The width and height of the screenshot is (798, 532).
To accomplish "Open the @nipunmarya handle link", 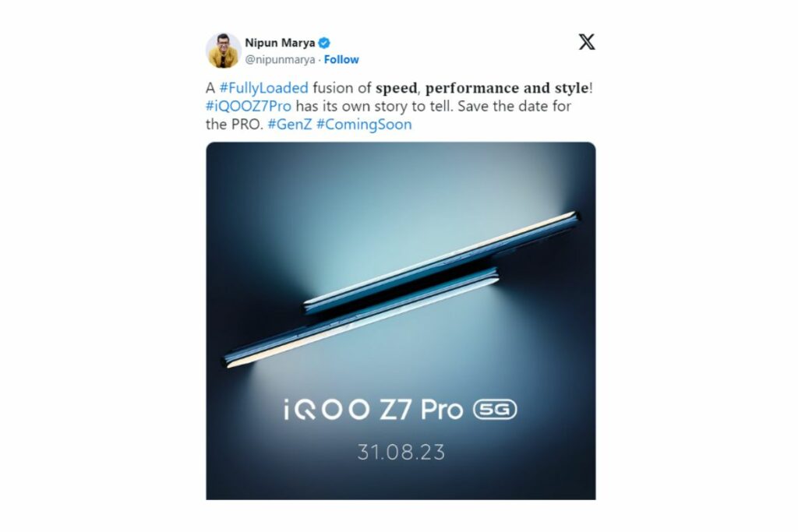I will (280, 59).
